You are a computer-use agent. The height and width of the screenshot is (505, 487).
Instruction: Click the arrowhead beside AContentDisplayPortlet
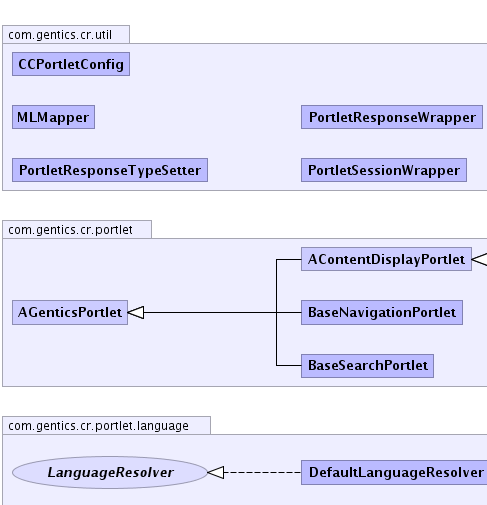point(479,259)
